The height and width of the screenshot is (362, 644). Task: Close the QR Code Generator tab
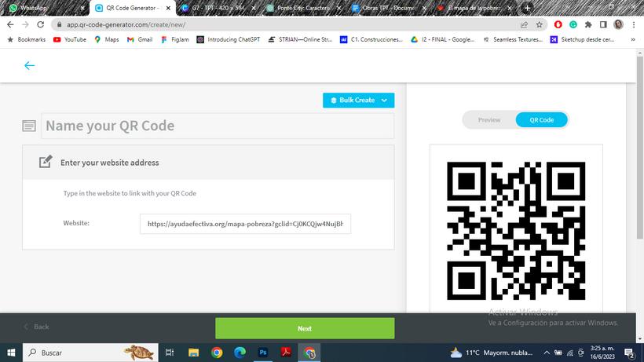coord(168,8)
